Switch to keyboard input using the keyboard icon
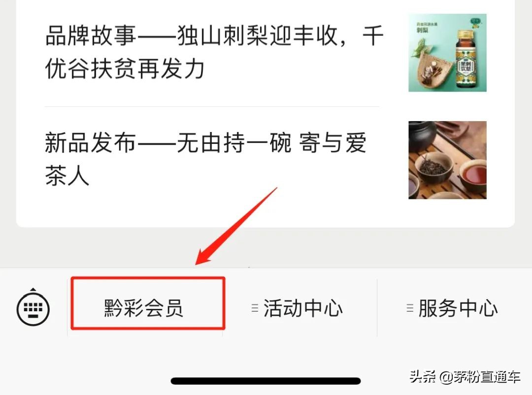 pyautogui.click(x=33, y=307)
